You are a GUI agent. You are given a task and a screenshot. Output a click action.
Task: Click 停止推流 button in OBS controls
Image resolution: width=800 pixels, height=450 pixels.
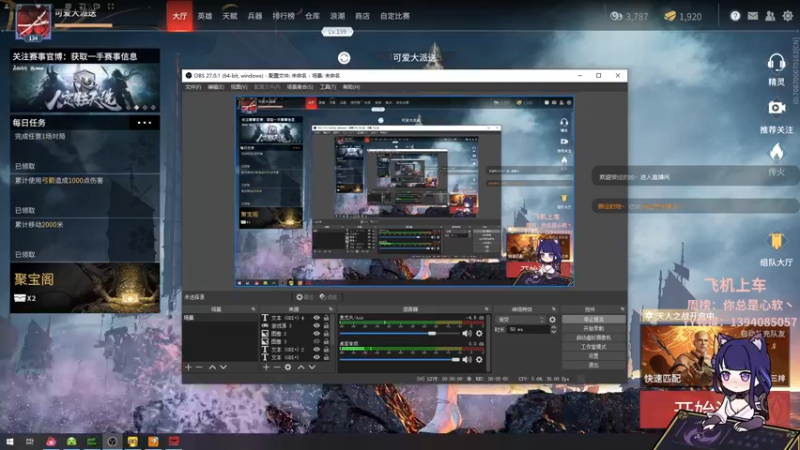(x=593, y=319)
